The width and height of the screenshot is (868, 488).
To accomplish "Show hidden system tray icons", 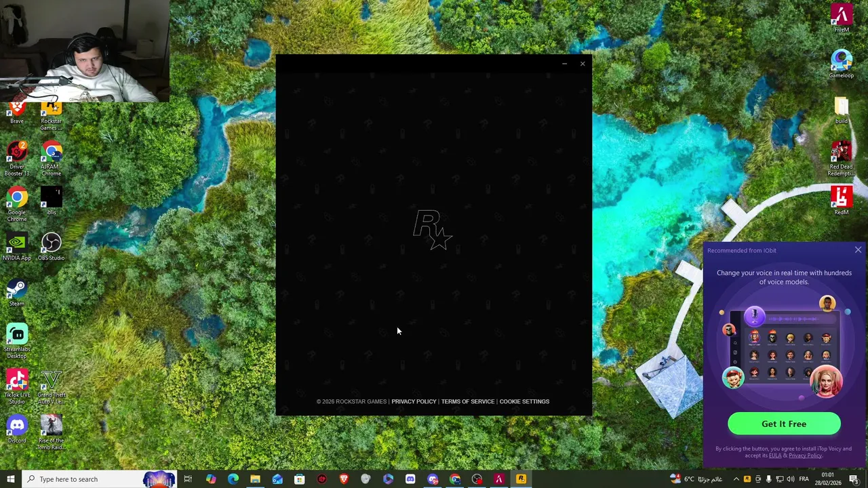I will pyautogui.click(x=736, y=479).
